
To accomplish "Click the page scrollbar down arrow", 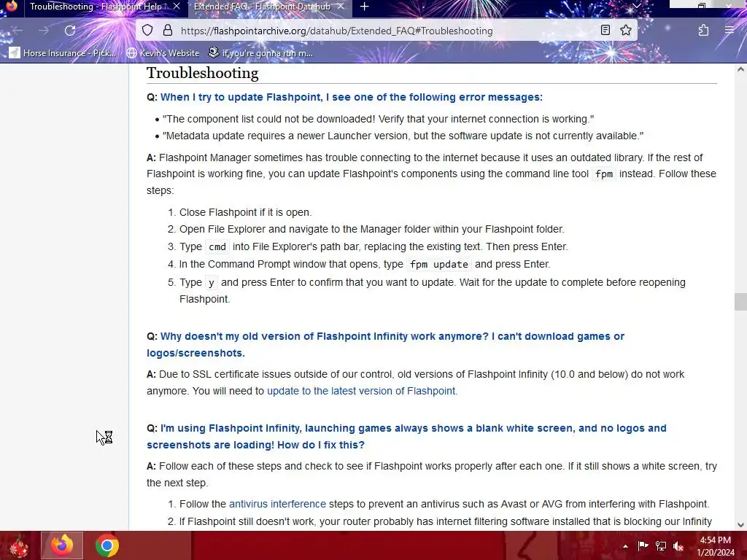I will 740,525.
